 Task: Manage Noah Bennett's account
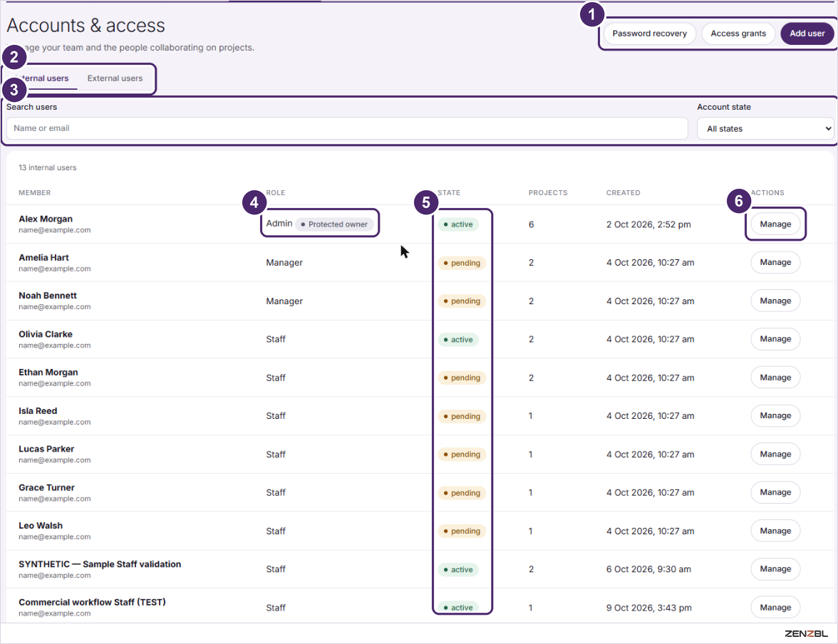click(775, 301)
